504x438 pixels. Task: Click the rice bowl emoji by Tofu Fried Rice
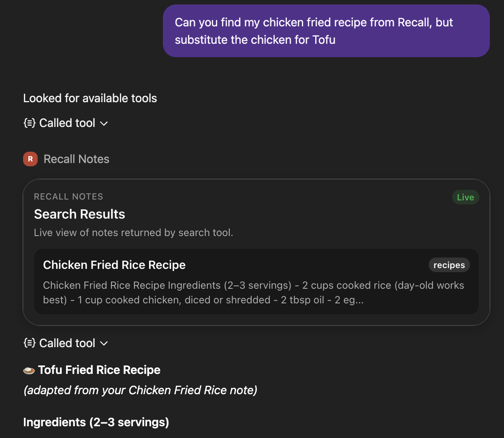pyautogui.click(x=29, y=369)
